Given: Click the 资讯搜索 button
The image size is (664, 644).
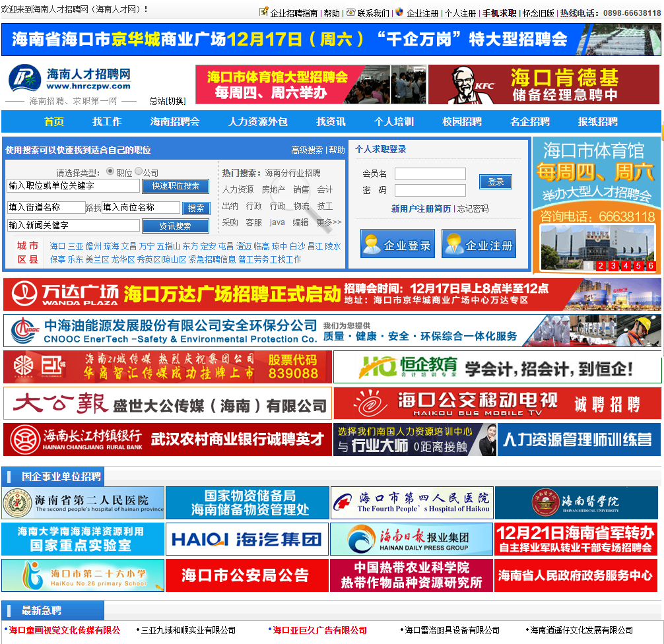Looking at the screenshot, I should pos(176,226).
